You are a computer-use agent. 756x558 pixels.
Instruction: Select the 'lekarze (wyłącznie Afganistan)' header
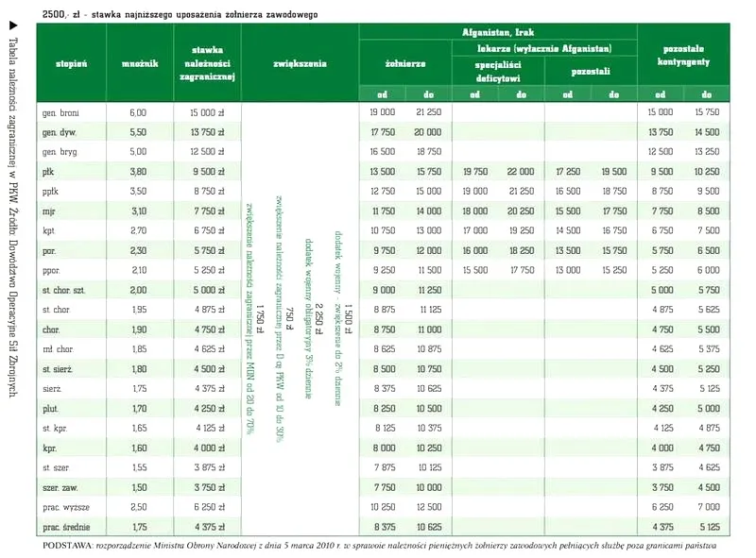(x=544, y=48)
